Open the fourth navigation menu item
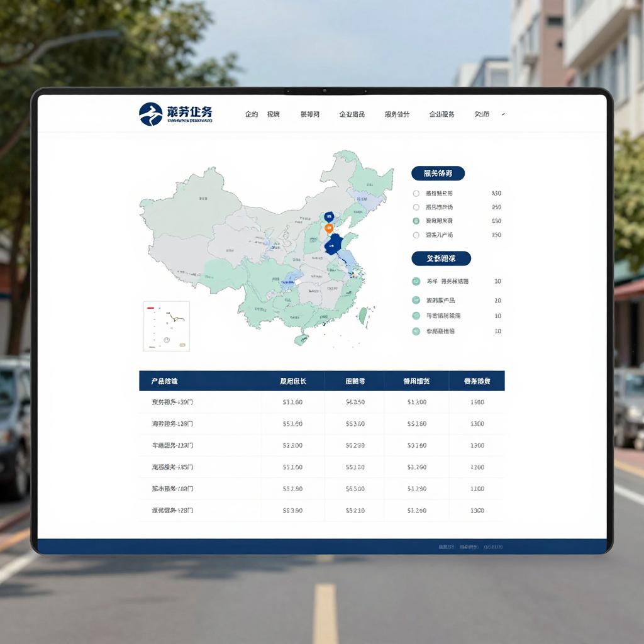Screen dimensions: 644x644 352,114
